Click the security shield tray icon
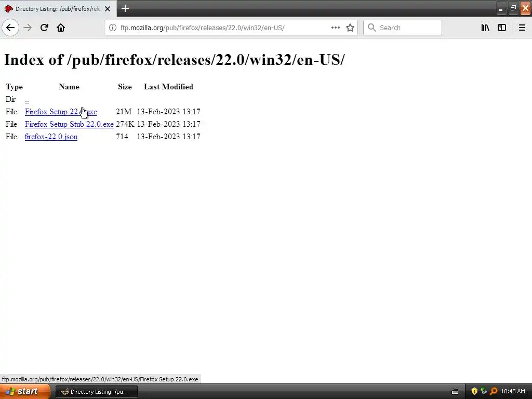This screenshot has width=532, height=399. tap(474, 392)
